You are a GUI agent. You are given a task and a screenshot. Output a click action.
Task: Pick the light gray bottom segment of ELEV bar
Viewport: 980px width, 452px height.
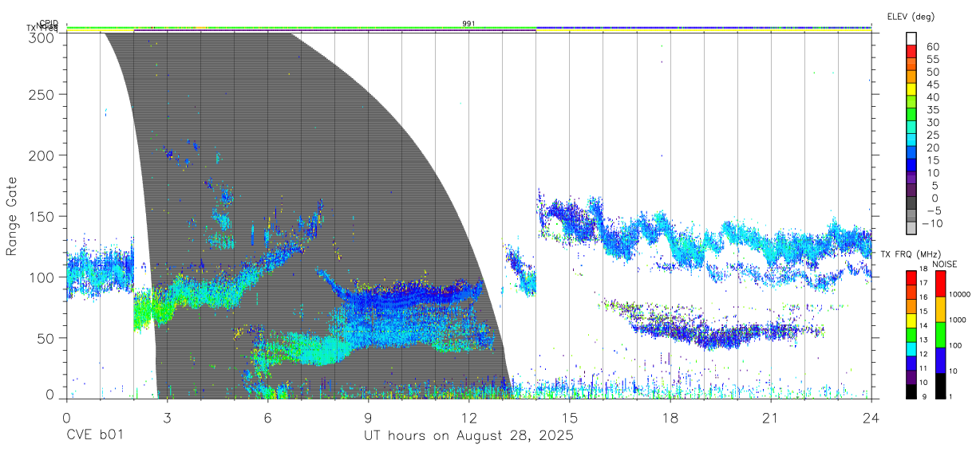tap(912, 229)
